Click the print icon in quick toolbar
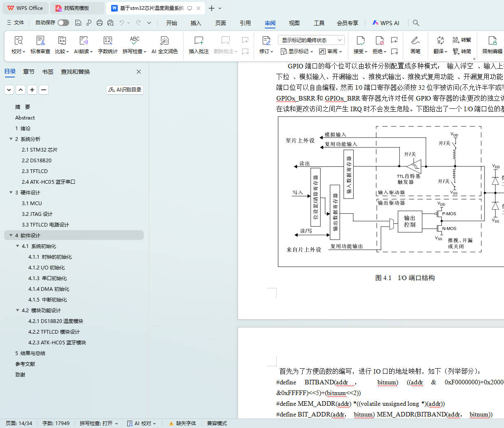The width and height of the screenshot is (504, 428). 100,23
